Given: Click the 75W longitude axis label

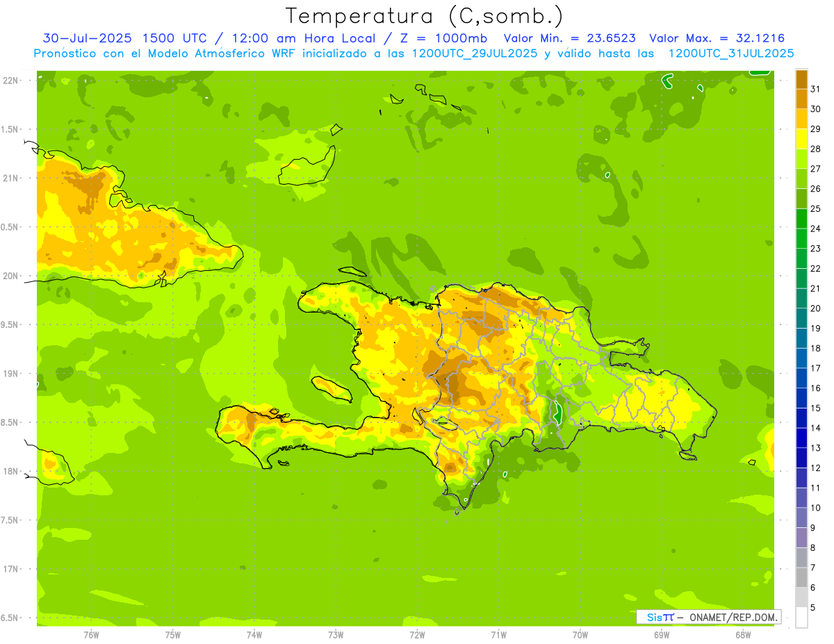Looking at the screenshot, I should 173,634.
